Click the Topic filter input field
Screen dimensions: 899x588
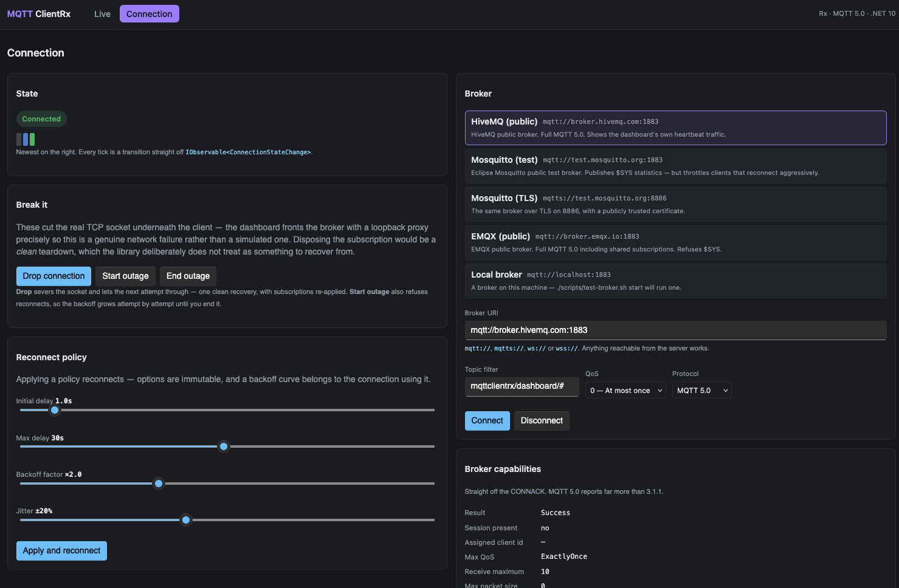[522, 386]
